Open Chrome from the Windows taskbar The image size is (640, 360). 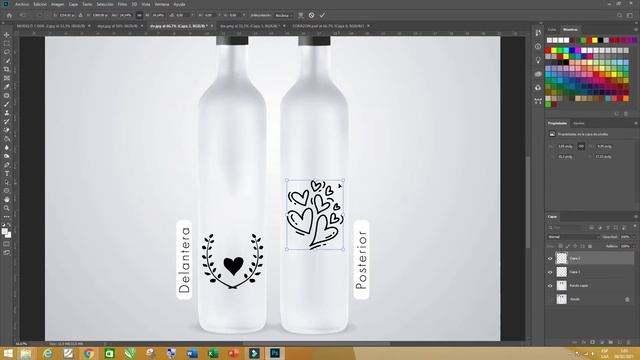click(x=89, y=353)
